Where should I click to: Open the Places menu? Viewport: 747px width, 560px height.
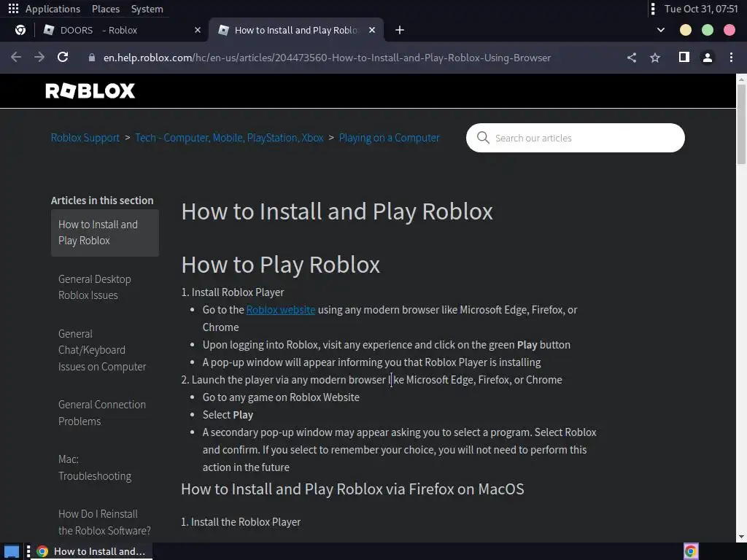pos(106,9)
